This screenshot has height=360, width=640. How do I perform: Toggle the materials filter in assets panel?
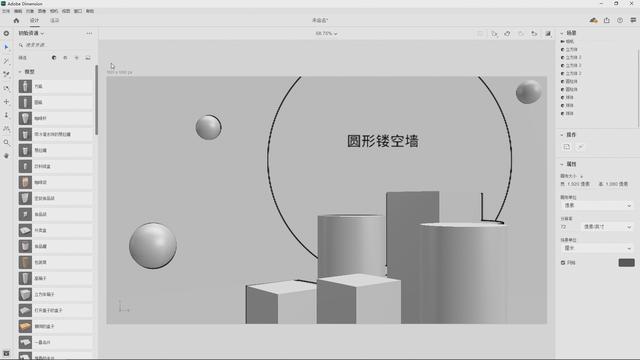[x=54, y=58]
